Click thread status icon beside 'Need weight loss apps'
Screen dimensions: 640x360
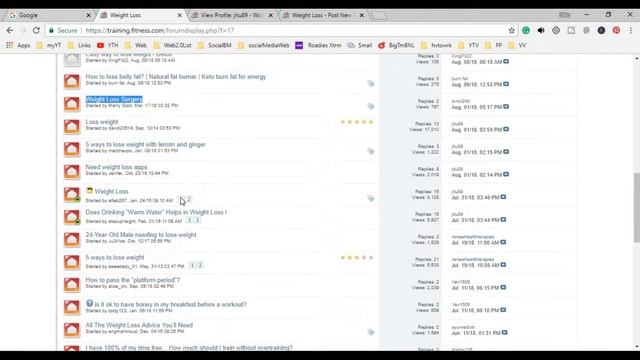tap(72, 171)
